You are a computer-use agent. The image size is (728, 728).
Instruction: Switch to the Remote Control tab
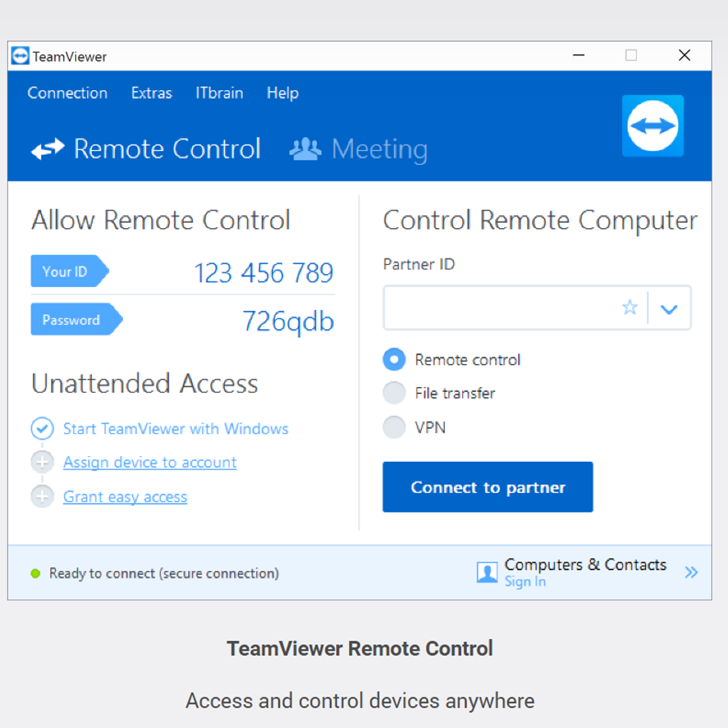pyautogui.click(x=146, y=149)
